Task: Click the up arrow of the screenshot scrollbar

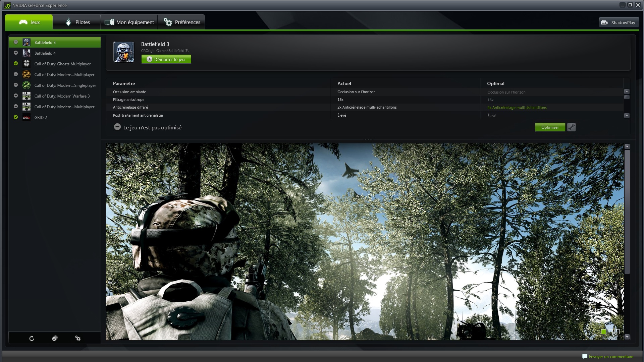Action: [x=627, y=146]
